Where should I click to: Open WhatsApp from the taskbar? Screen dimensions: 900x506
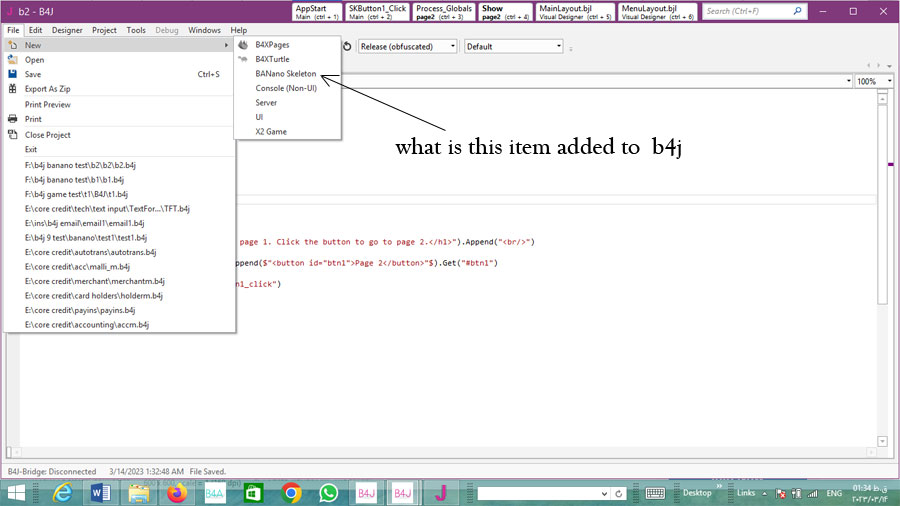pyautogui.click(x=329, y=493)
